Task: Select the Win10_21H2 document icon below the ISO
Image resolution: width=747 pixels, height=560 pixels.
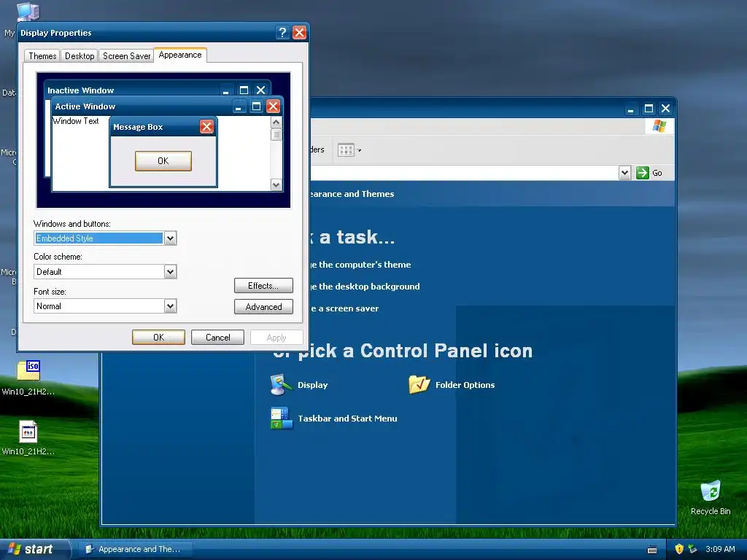Action: (x=28, y=438)
